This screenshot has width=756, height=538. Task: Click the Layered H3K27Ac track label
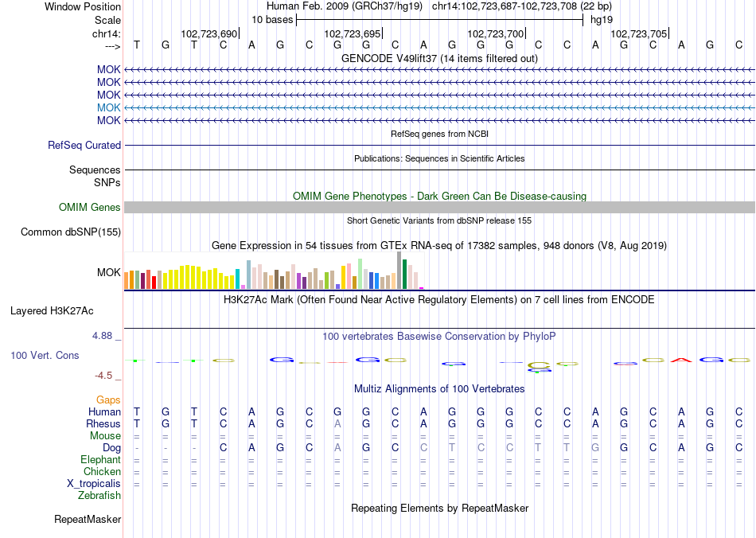point(52,311)
